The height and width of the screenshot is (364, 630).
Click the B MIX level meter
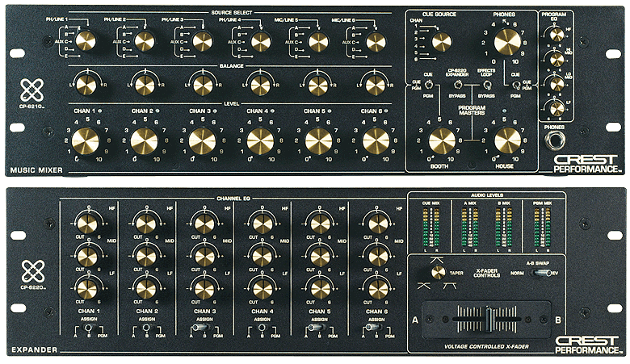pos(504,228)
